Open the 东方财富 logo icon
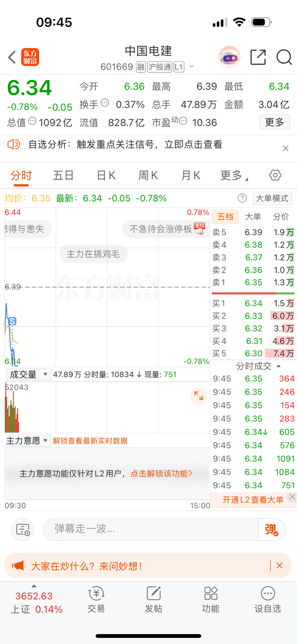Image resolution: width=297 pixels, height=644 pixels. point(30,57)
